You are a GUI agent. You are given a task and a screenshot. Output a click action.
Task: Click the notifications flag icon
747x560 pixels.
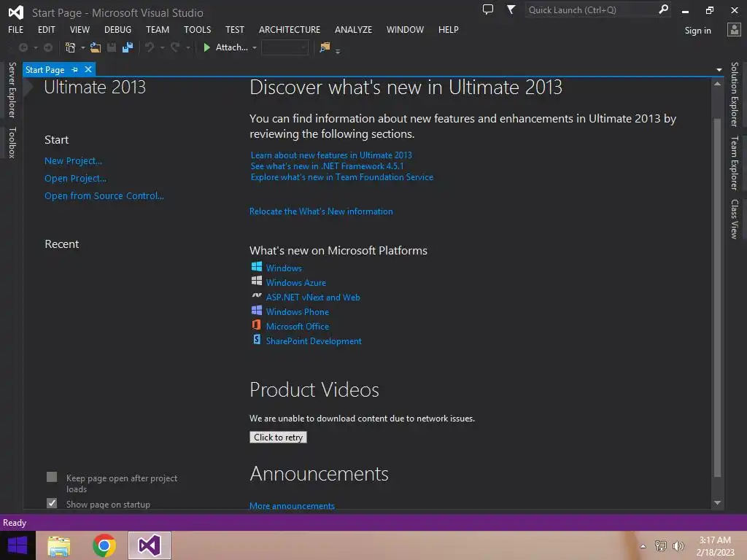click(511, 9)
